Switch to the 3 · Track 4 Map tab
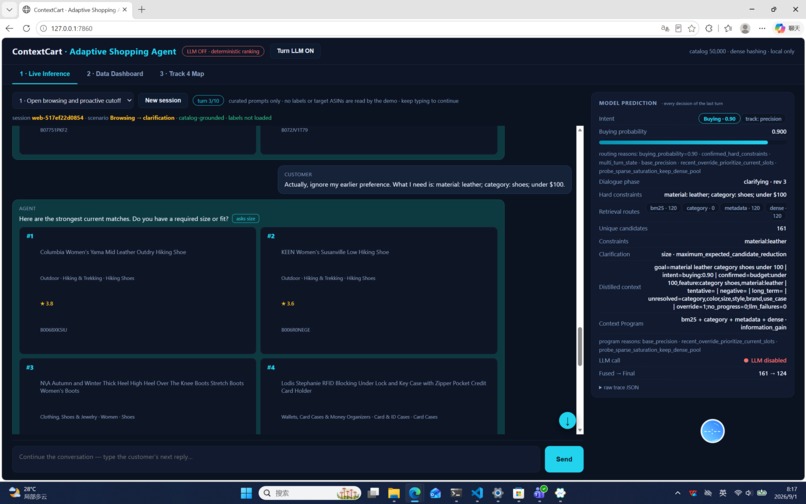This screenshot has height=504, width=806. click(x=182, y=74)
